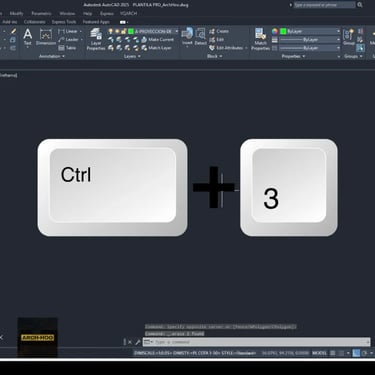Click green layer color swatch in Layers panel
The width and height of the screenshot is (375, 375).
(131, 31)
